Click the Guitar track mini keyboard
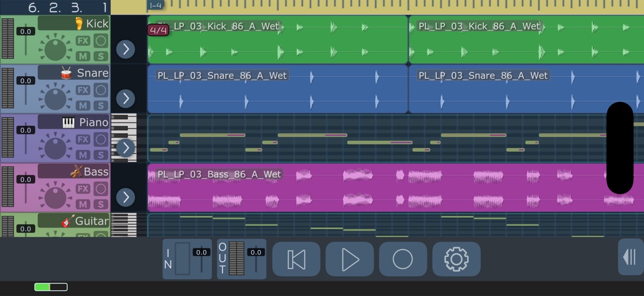Image resolution: width=644 pixels, height=296 pixels. tap(124, 225)
